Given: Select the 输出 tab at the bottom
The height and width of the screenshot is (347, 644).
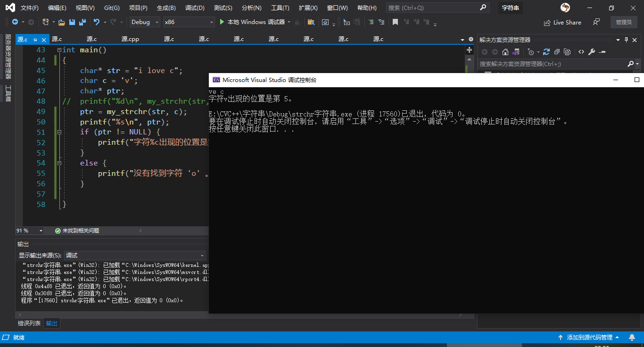Looking at the screenshot, I should (x=51, y=323).
